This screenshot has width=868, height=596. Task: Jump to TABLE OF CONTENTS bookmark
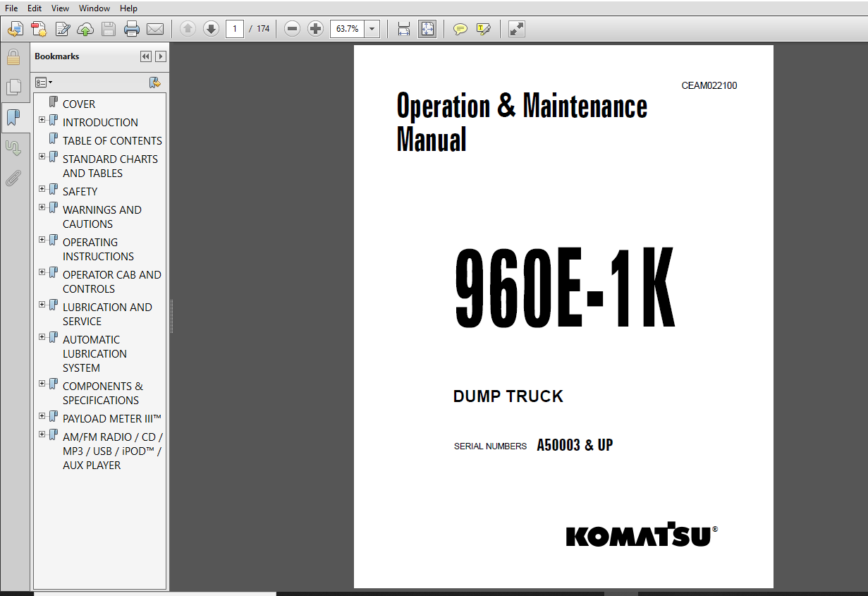pos(112,140)
